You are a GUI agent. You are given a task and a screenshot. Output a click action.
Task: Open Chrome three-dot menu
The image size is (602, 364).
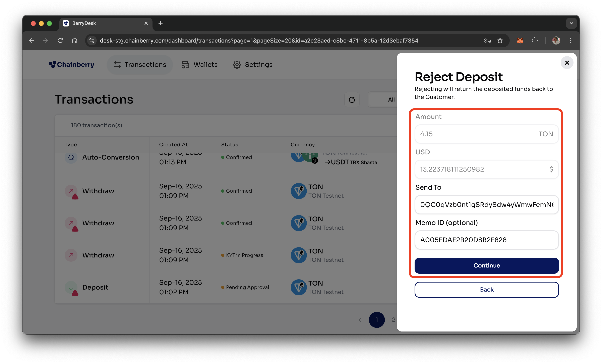[x=571, y=41]
